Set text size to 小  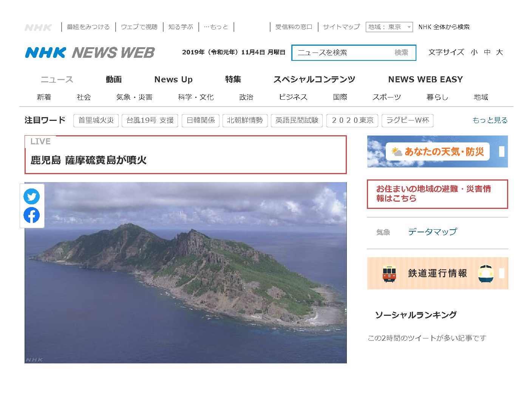[474, 53]
